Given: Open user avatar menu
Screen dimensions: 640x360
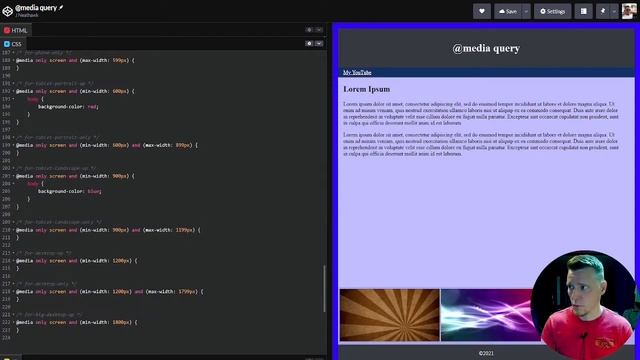Looking at the screenshot, I should [629, 11].
